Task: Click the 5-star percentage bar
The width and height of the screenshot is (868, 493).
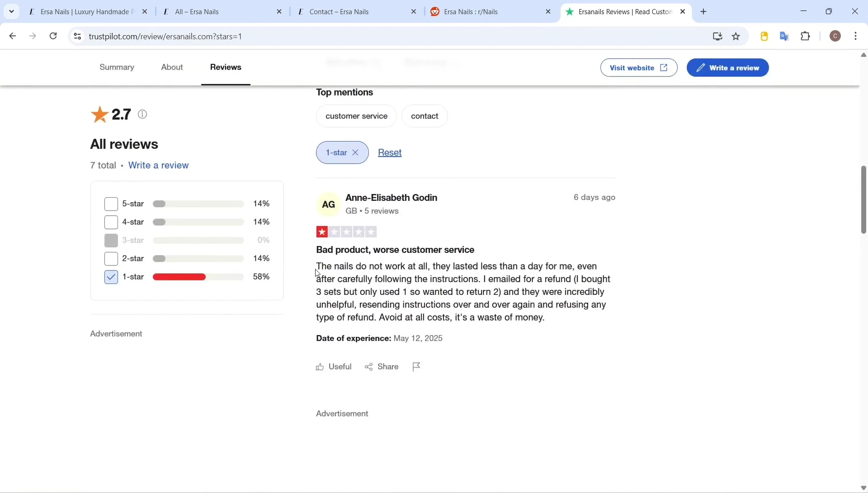Action: click(x=198, y=204)
